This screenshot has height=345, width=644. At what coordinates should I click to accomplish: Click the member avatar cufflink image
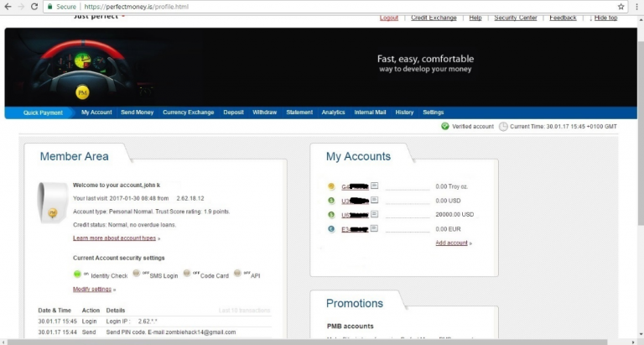(52, 203)
